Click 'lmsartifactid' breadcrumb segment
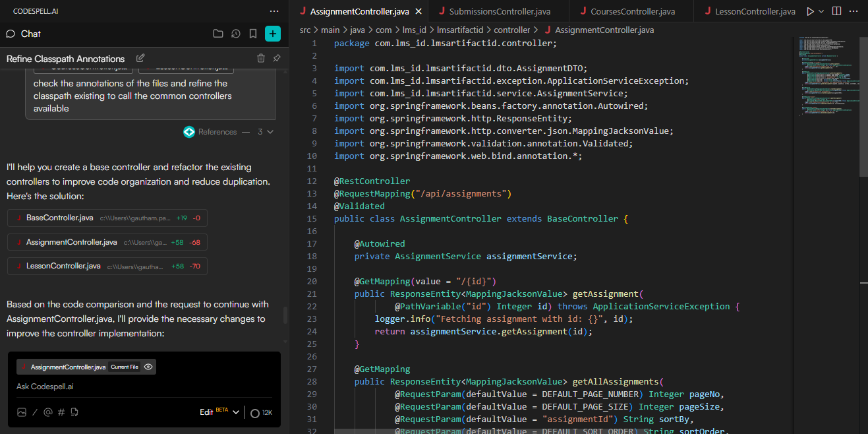868x434 pixels. [x=460, y=30]
